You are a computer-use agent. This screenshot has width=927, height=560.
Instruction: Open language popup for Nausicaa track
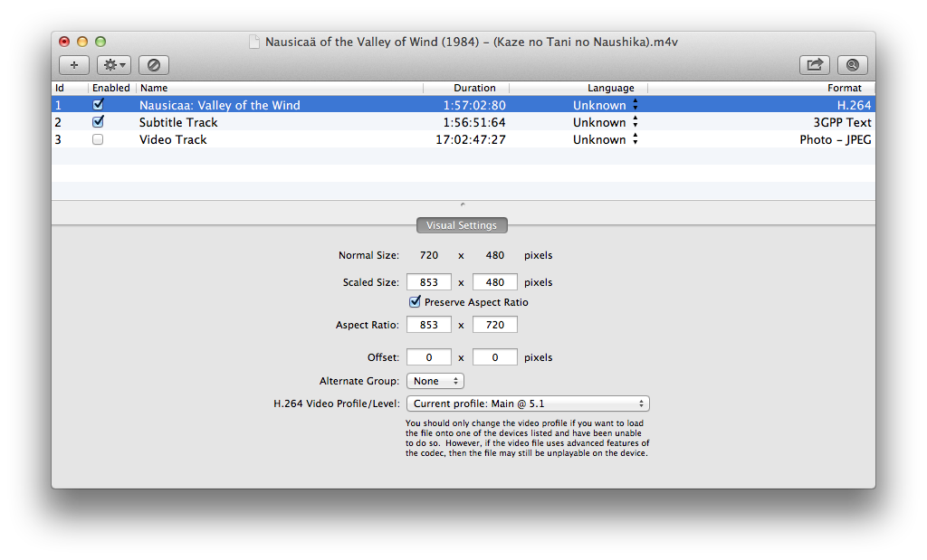[636, 105]
